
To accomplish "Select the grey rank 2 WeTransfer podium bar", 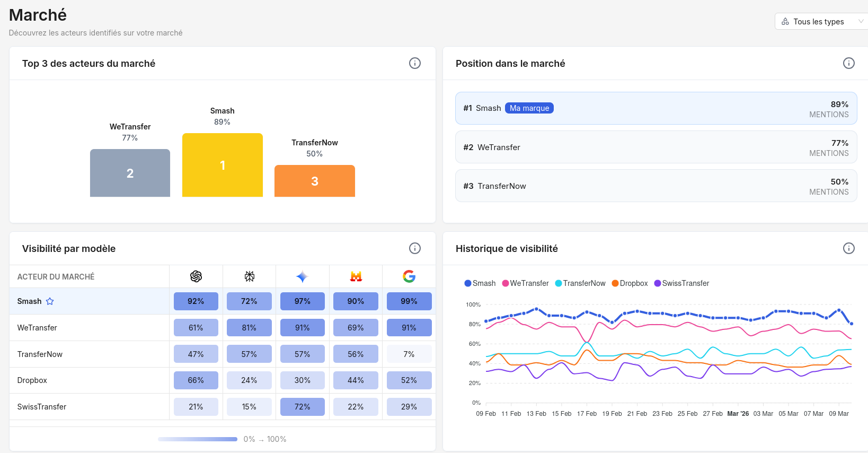I will coord(130,173).
